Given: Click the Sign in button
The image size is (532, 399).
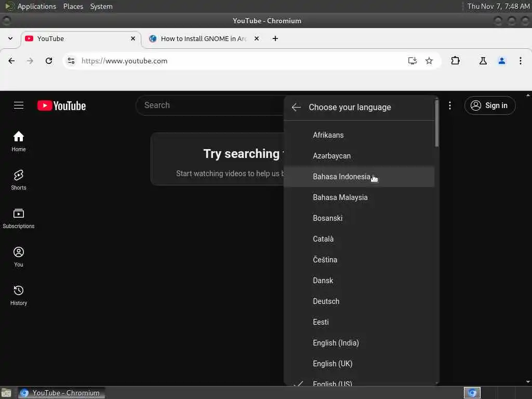Looking at the screenshot, I should 489,105.
